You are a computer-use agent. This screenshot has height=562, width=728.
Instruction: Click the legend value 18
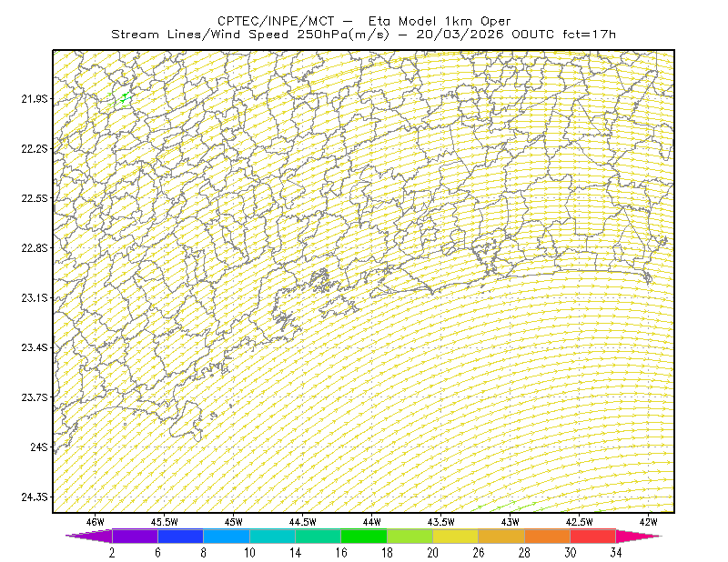[x=387, y=553]
